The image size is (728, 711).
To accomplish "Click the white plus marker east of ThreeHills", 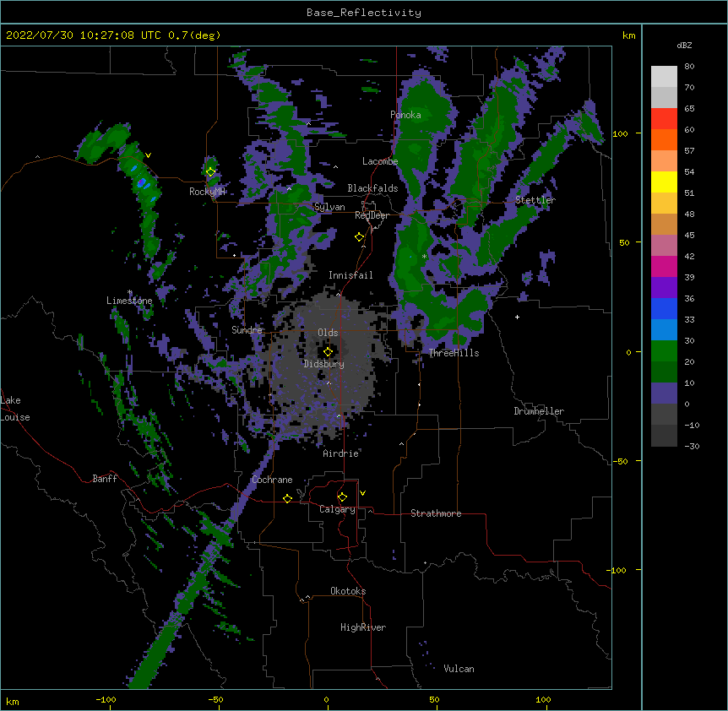I will point(517,317).
